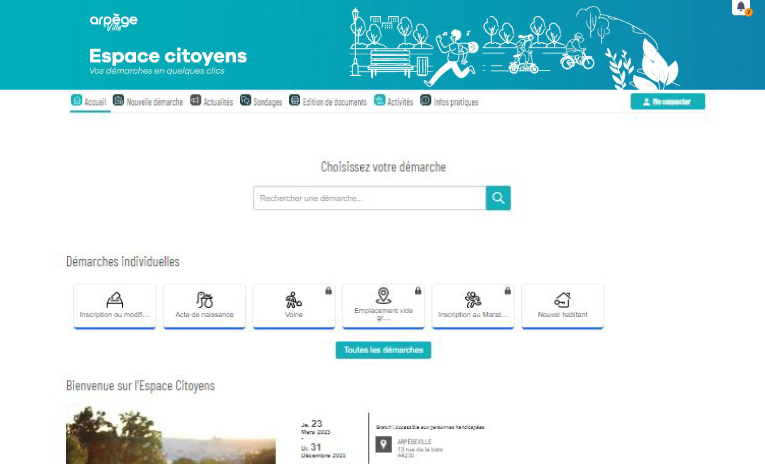
Task: Navigate to Activités
Action: [x=394, y=101]
